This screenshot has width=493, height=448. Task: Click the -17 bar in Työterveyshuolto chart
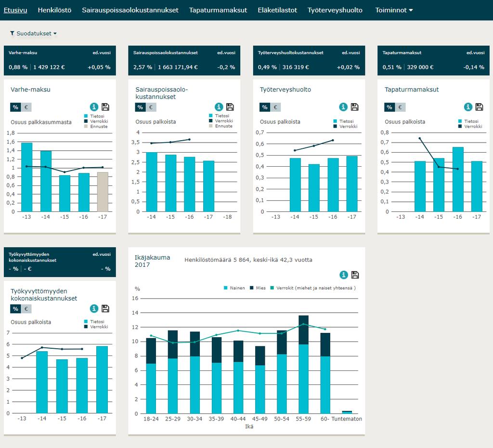[x=352, y=184]
